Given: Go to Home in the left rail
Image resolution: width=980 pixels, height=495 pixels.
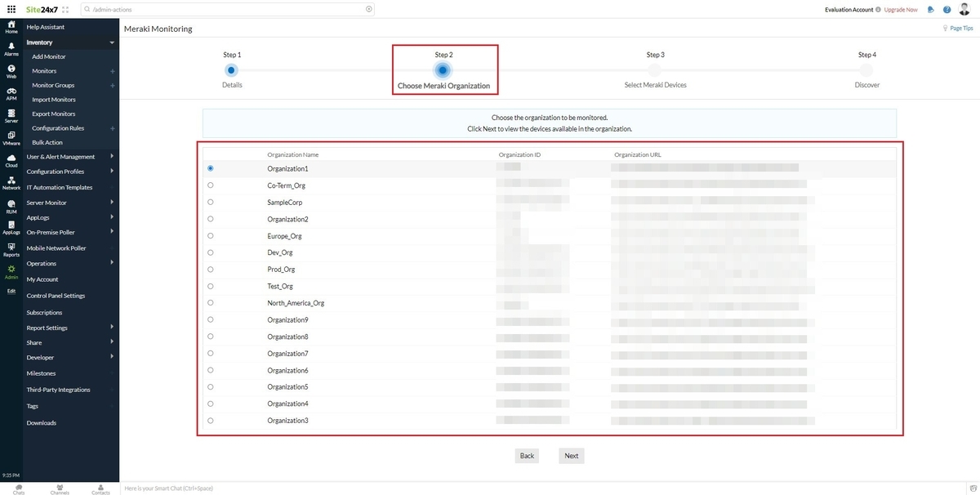Looking at the screenshot, I should (x=11, y=27).
